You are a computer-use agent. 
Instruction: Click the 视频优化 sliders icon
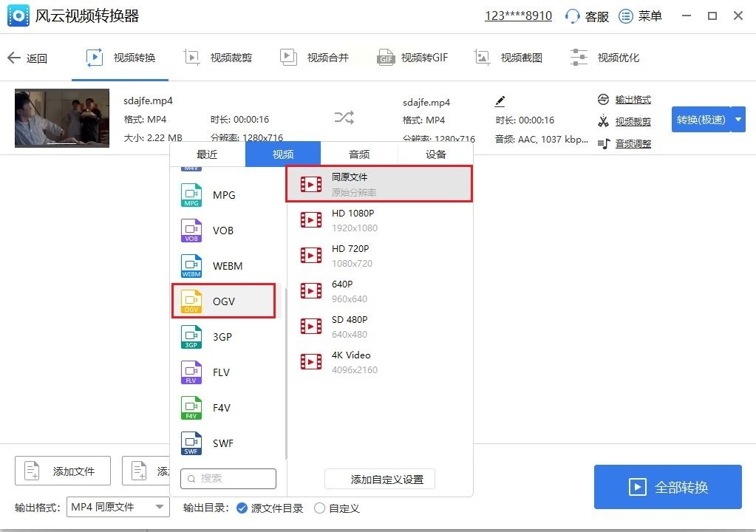coord(579,58)
